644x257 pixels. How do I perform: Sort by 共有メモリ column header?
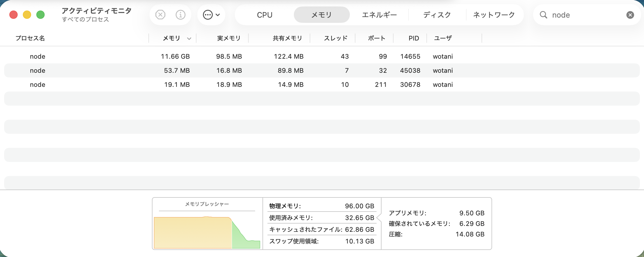(x=287, y=38)
